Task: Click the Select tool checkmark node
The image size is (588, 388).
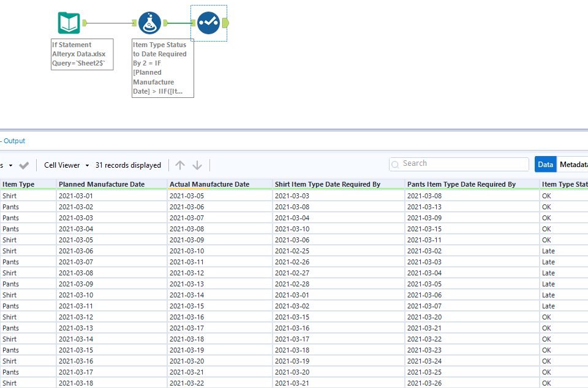Action: [209, 23]
